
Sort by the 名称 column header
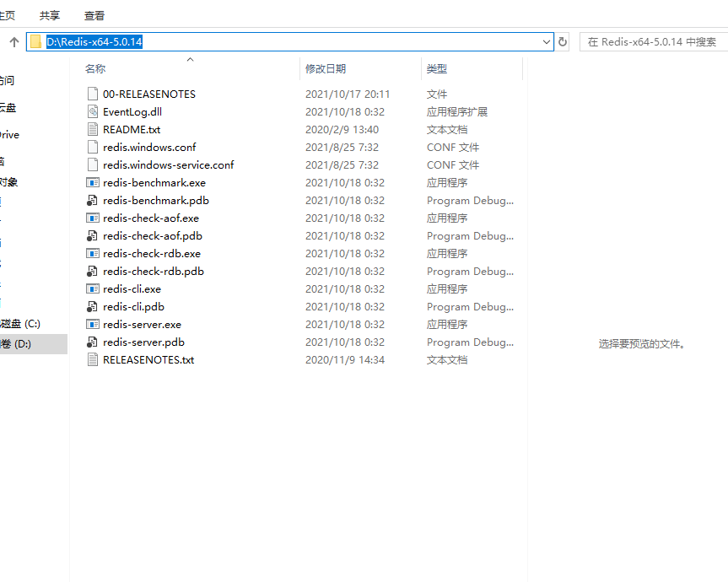[x=95, y=68]
